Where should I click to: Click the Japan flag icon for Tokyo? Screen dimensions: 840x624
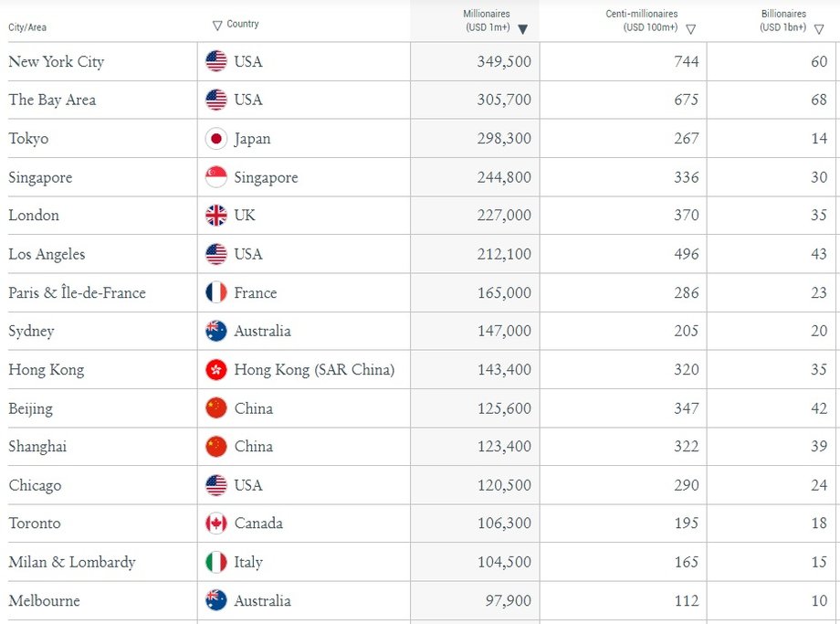[216, 139]
